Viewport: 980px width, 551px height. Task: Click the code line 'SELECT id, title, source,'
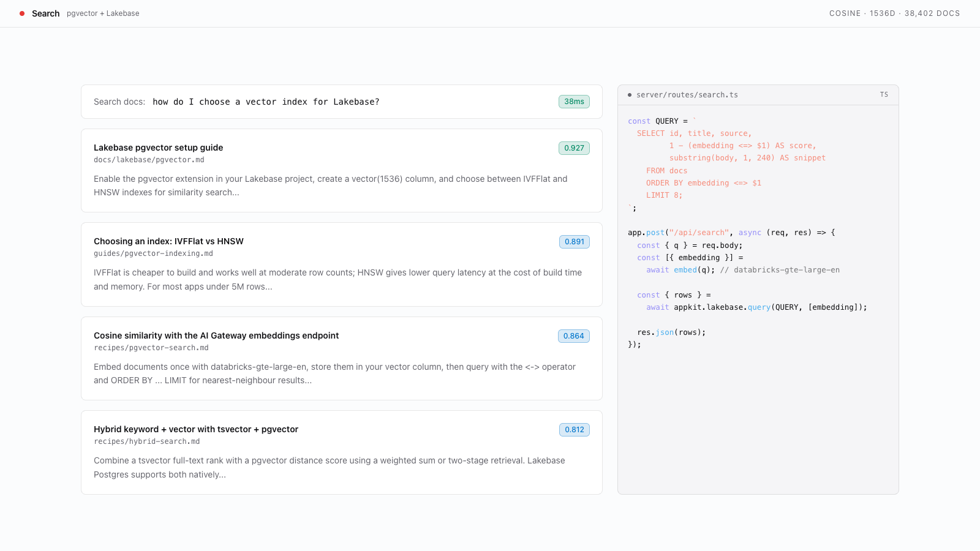pyautogui.click(x=694, y=133)
